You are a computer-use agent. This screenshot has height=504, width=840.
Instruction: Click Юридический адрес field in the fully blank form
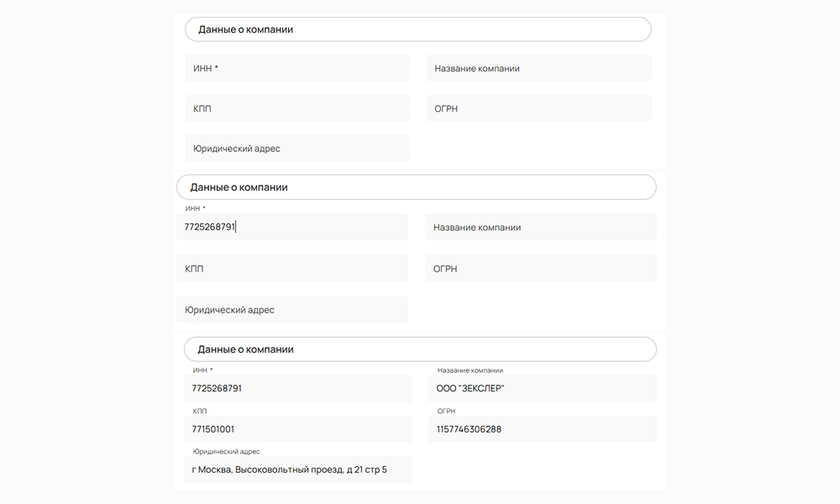click(x=297, y=148)
